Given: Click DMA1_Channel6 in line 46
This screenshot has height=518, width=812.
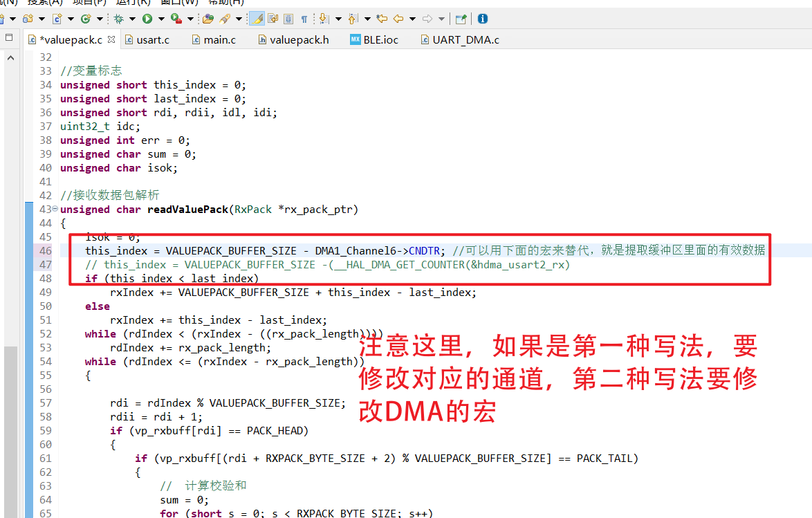Looking at the screenshot, I should tap(356, 251).
